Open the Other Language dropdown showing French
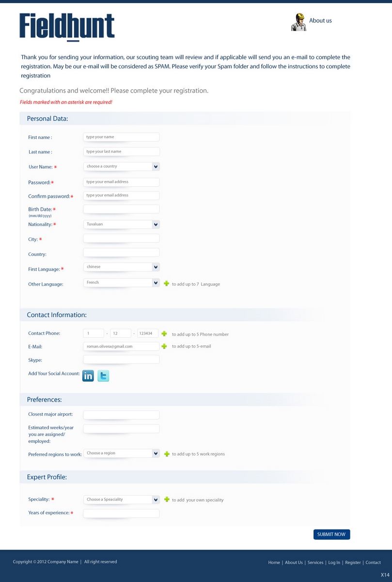The image size is (392, 582). pos(122,283)
